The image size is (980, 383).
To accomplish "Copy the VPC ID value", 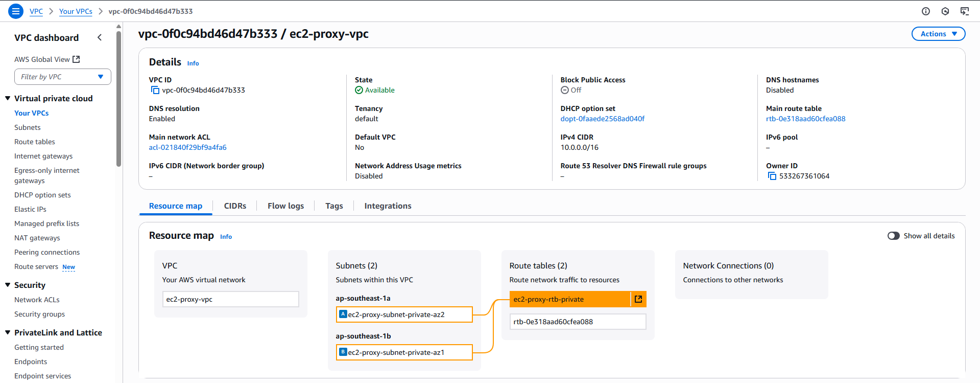I will pos(155,91).
